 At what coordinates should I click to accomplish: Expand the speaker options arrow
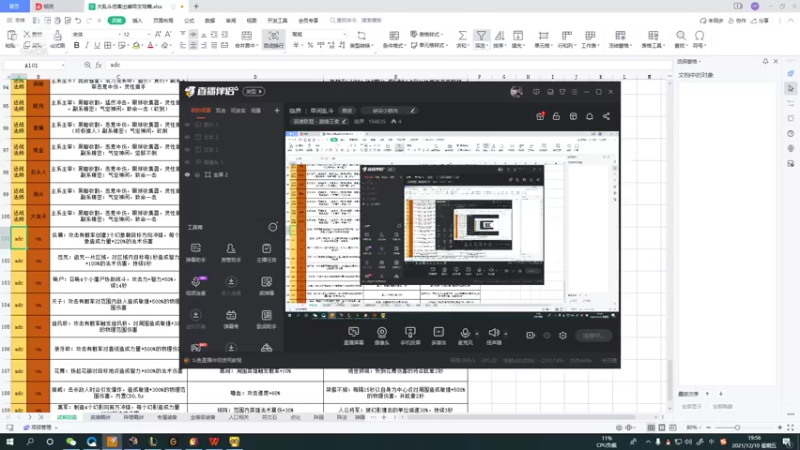coord(506,334)
